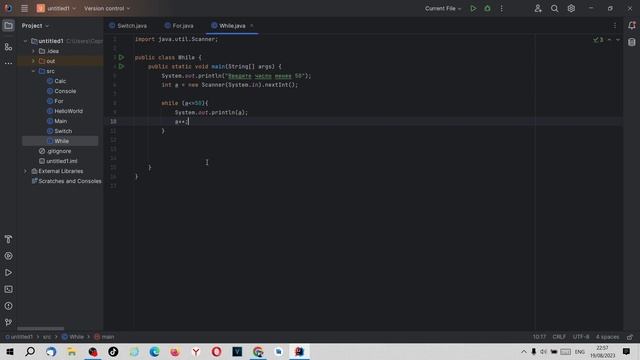Switch to For.java tab
Image resolution: width=640 pixels, height=360 pixels.
179,26
